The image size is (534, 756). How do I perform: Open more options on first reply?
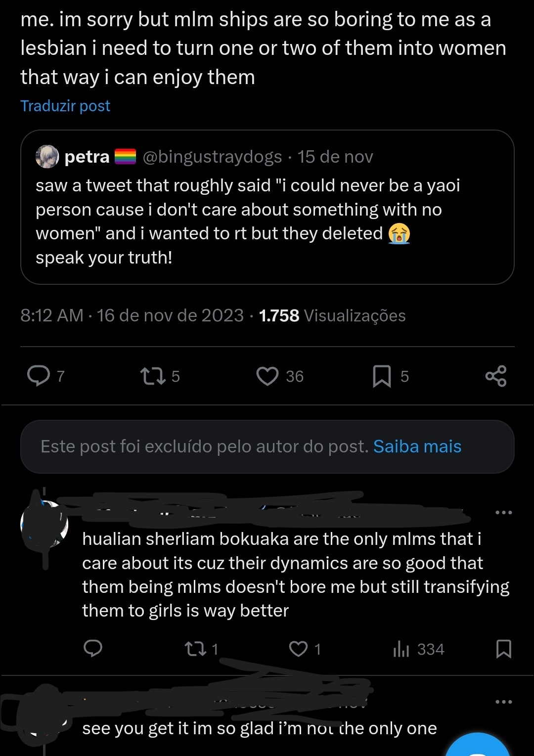point(503,512)
